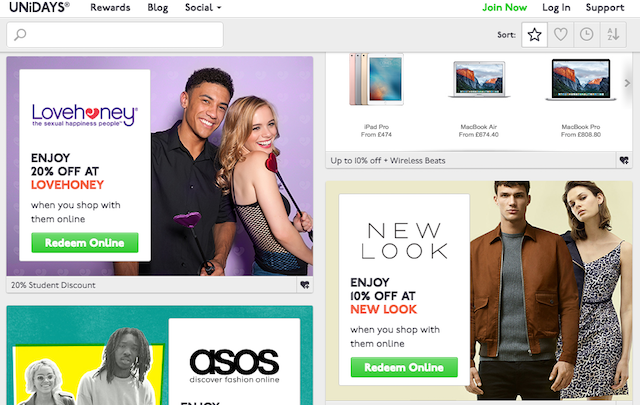Expand the Social dropdown menu
Viewport: 640px width, 405px height.
203,7
